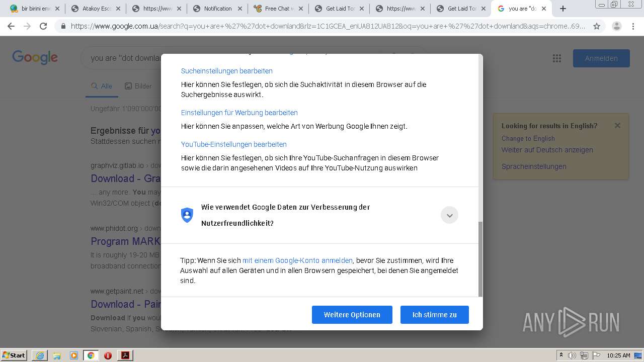Viewport: 644px width, 362px height.
Task: Open the file explorer taskbar icon
Action: coord(57,355)
